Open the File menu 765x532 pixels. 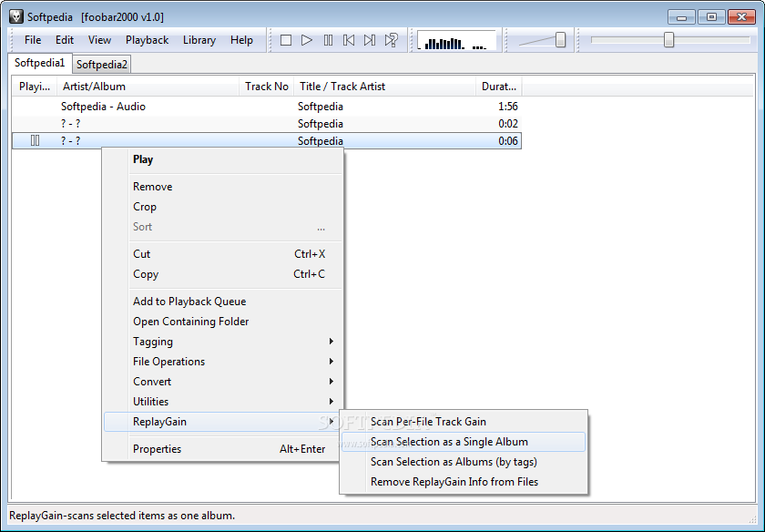tap(33, 40)
